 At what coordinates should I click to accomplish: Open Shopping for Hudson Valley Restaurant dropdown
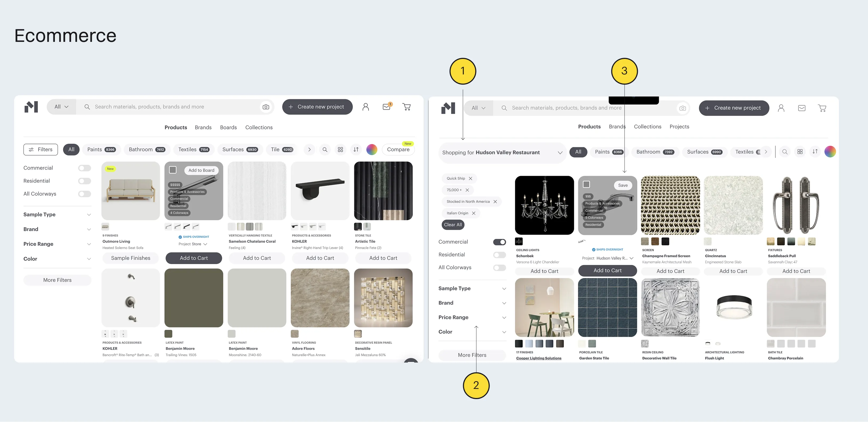502,153
